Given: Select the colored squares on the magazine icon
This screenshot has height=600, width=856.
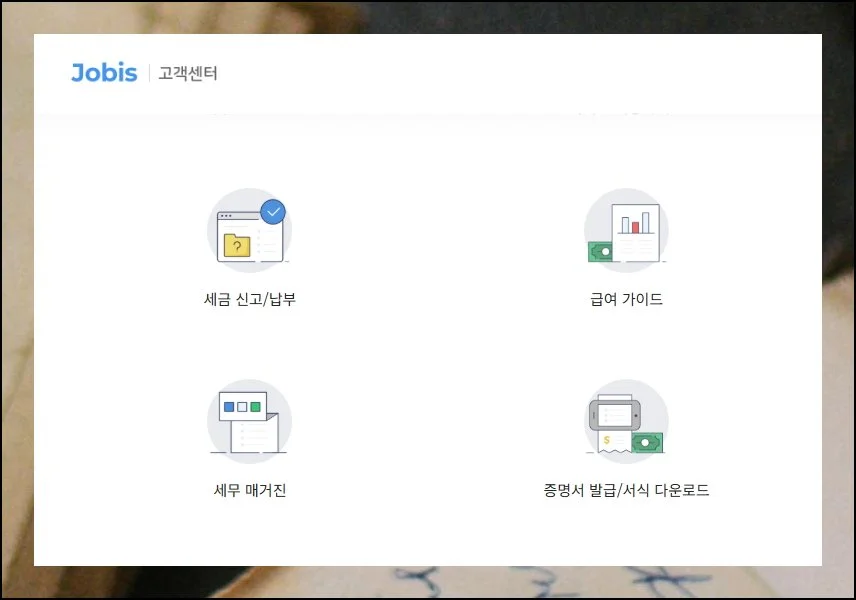Looking at the screenshot, I should (240, 406).
